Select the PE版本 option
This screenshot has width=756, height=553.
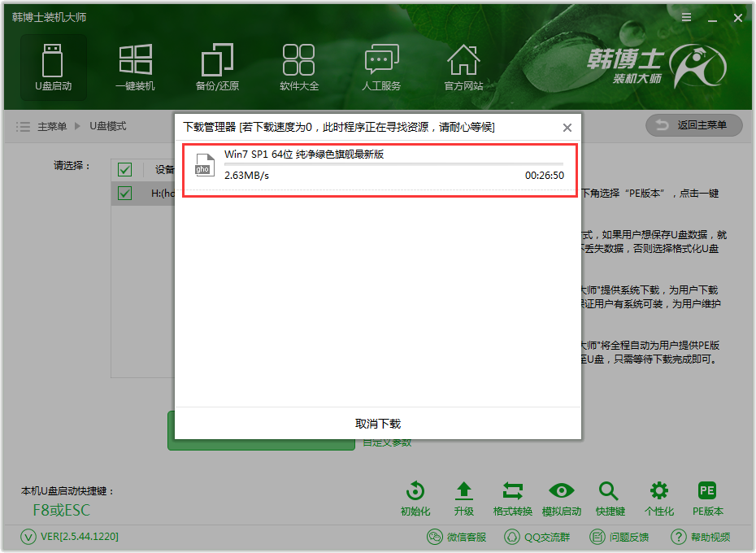[x=708, y=499]
